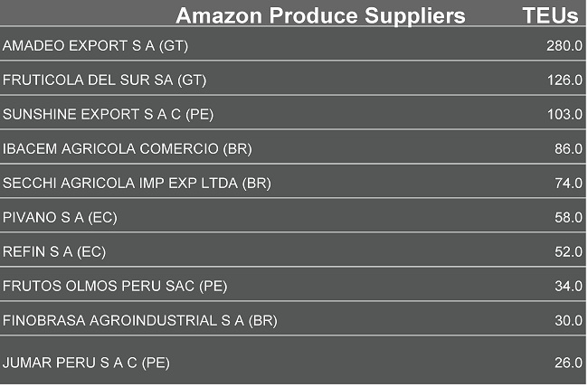Select the 58.0 TEUs cell

(x=567, y=218)
